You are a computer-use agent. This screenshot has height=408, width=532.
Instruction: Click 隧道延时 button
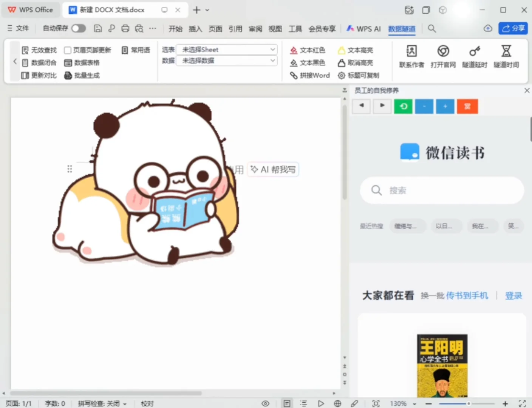point(475,57)
